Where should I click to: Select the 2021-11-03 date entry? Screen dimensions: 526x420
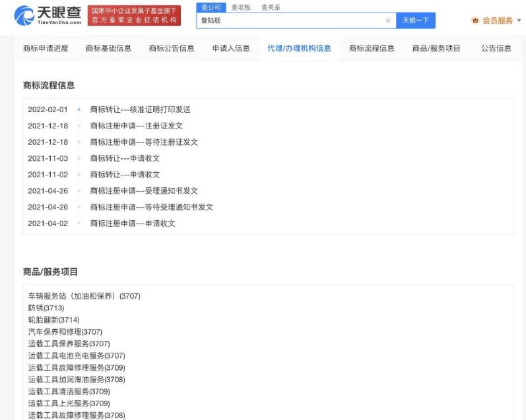48,158
